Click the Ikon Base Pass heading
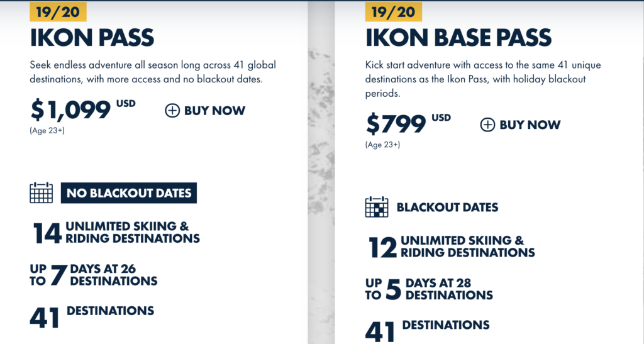The height and width of the screenshot is (344, 644). click(458, 38)
